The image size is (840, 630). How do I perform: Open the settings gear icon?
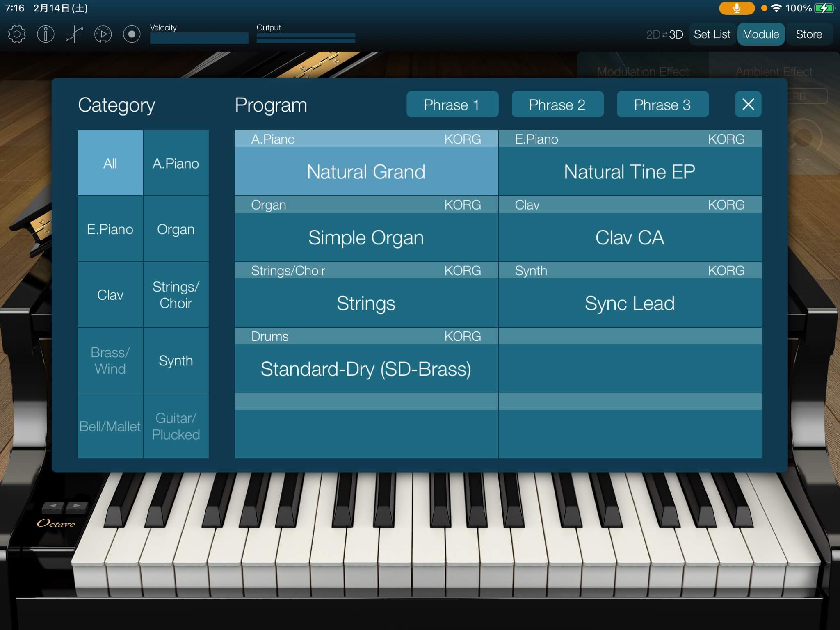pyautogui.click(x=17, y=34)
